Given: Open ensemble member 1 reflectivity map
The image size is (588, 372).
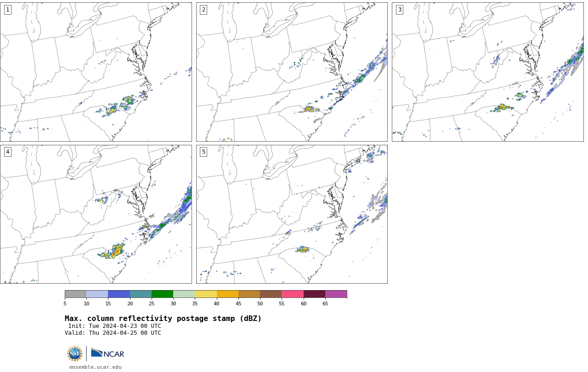Looking at the screenshot, I should click(x=96, y=72).
